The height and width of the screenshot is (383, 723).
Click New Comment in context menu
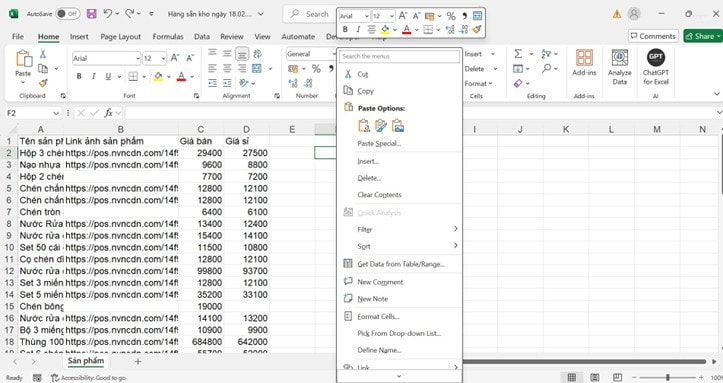[380, 282]
